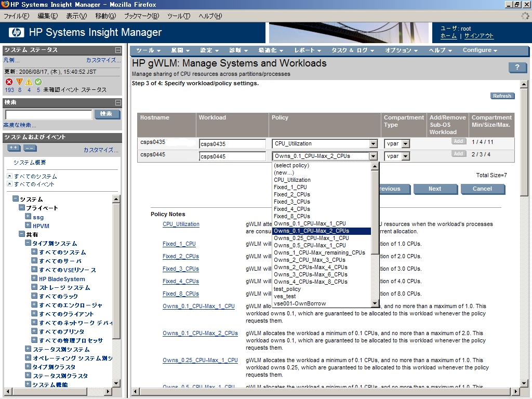Click the Workload field containing csps0435

[x=232, y=144]
